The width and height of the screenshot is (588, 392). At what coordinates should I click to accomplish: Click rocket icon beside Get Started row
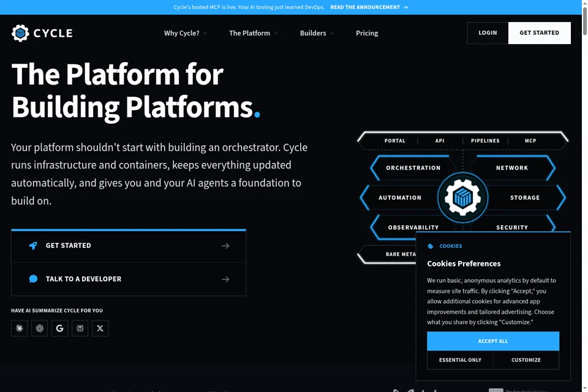(33, 246)
